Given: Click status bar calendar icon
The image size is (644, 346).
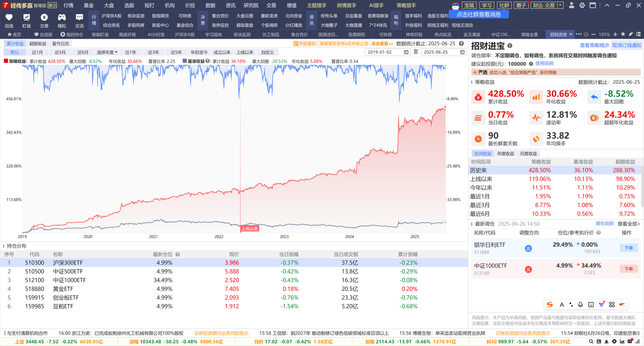Looking at the screenshot, I should tap(599, 341).
